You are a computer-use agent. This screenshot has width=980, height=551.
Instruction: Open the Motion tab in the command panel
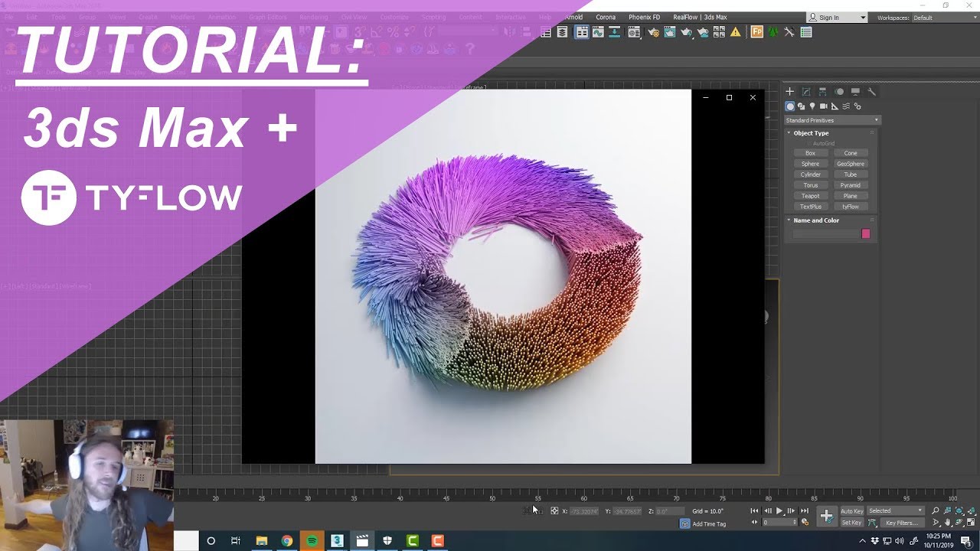[x=839, y=91]
